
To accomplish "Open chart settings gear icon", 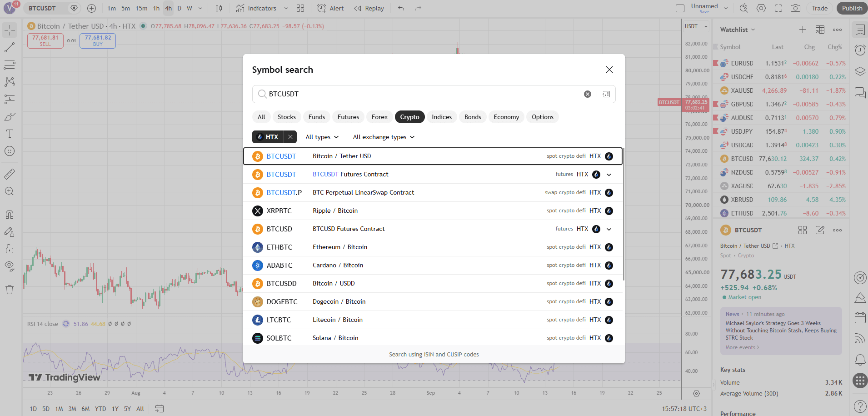I will (761, 8).
